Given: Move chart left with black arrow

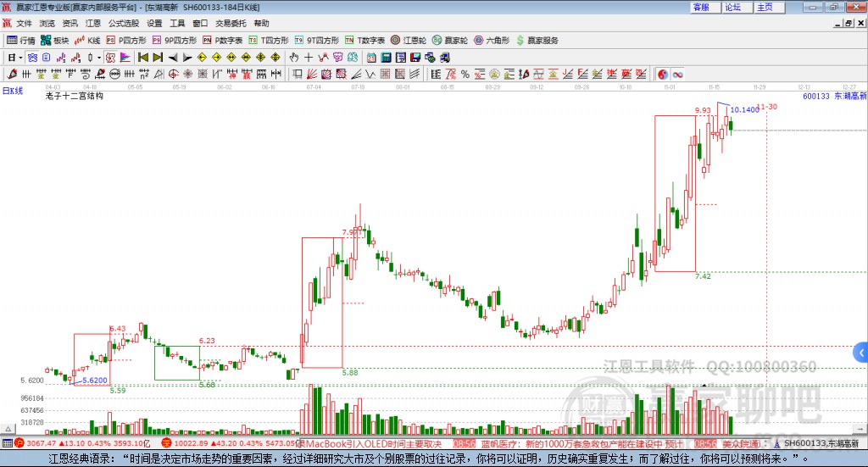Looking at the screenshot, I should tap(172, 58).
